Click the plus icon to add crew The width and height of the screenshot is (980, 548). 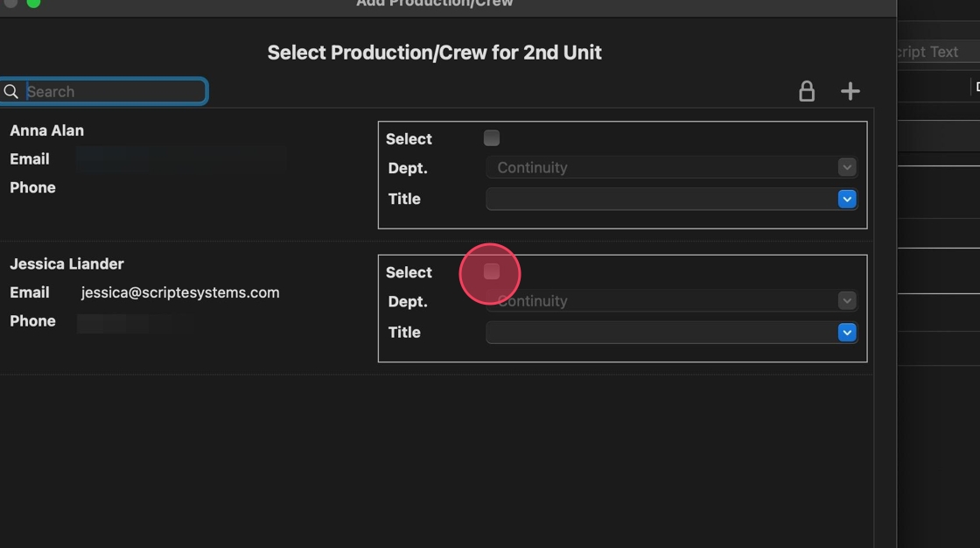[x=850, y=91]
